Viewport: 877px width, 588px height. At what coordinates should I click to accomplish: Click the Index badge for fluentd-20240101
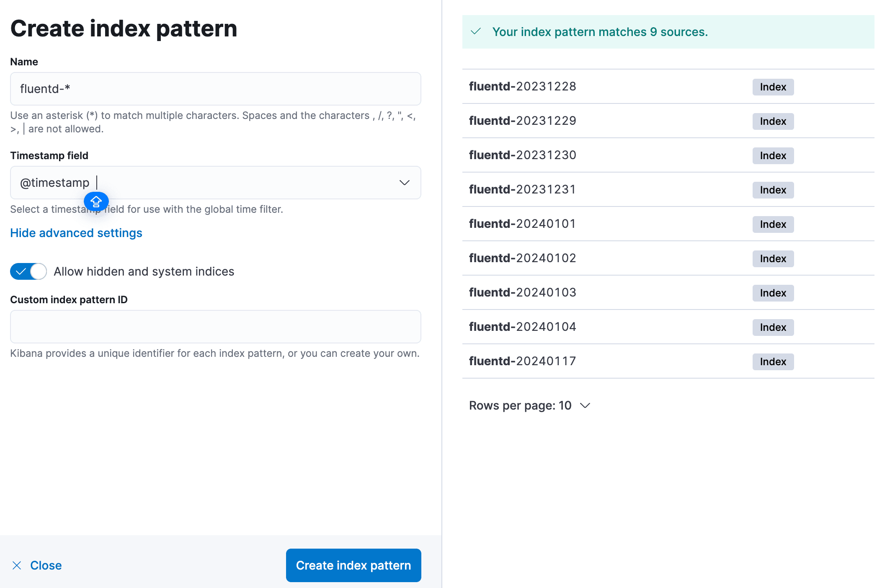(x=773, y=224)
